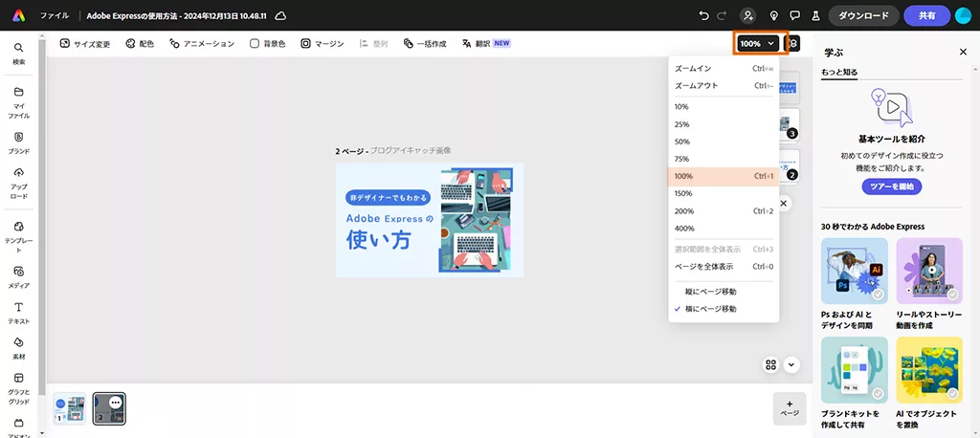Open the grid view pages icon
This screenshot has width=980, height=438.
tap(771, 364)
